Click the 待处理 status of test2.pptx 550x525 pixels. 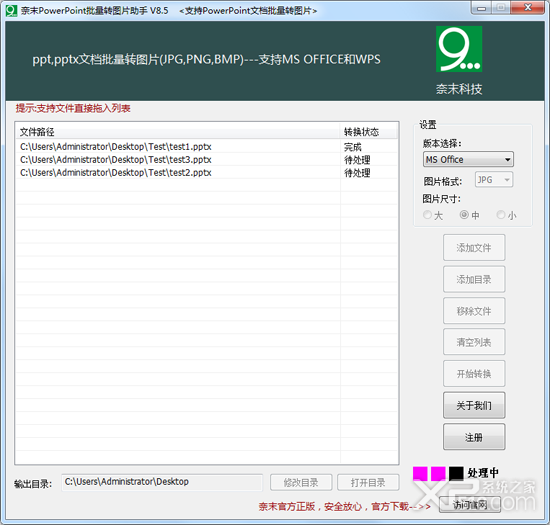[x=357, y=173]
